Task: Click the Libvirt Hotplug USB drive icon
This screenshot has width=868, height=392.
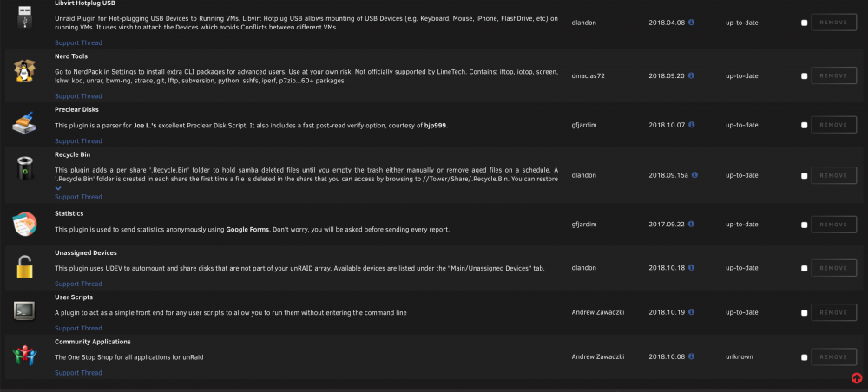Action: click(x=24, y=16)
